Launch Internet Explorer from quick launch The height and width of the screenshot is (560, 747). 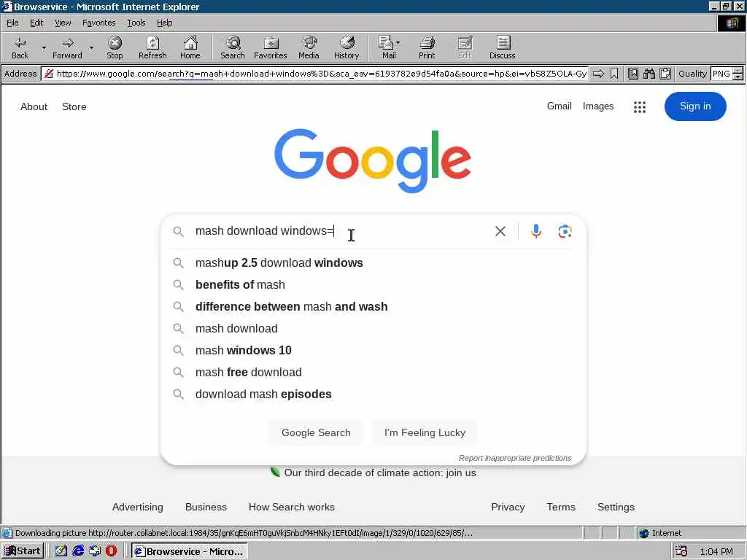[x=78, y=551]
